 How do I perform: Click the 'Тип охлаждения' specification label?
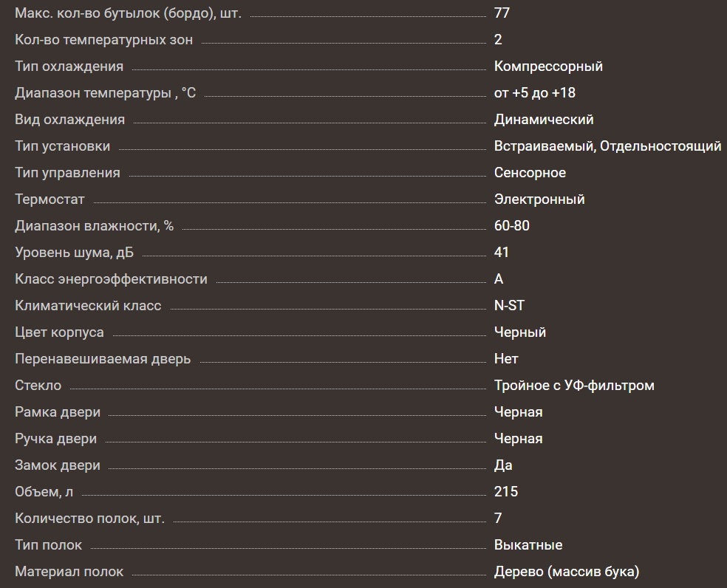(x=69, y=66)
